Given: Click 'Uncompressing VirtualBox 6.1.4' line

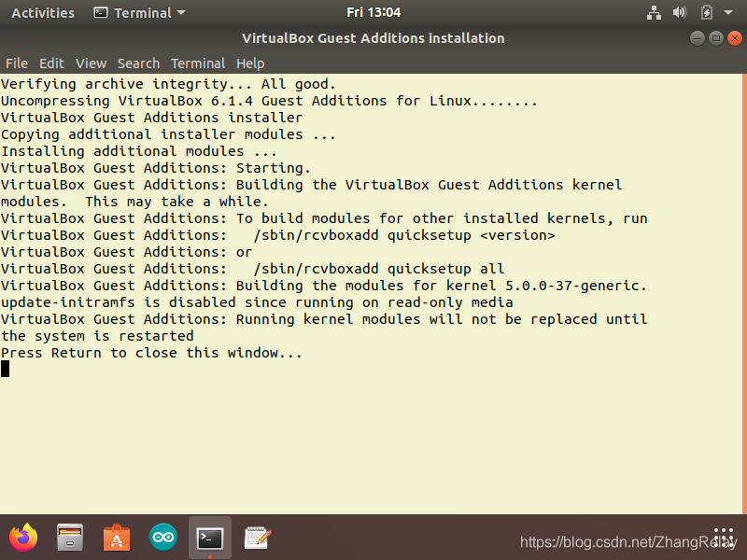Looking at the screenshot, I should [269, 101].
